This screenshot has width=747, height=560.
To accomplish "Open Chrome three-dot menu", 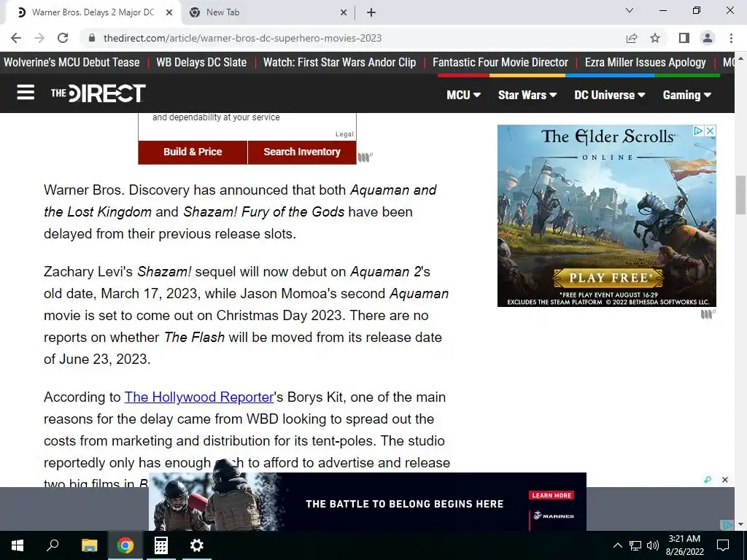I will point(731,38).
